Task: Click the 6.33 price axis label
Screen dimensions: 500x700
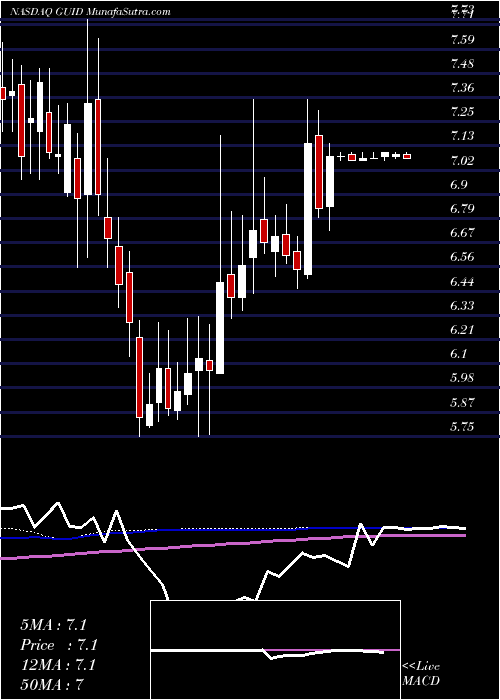Action: [462, 306]
